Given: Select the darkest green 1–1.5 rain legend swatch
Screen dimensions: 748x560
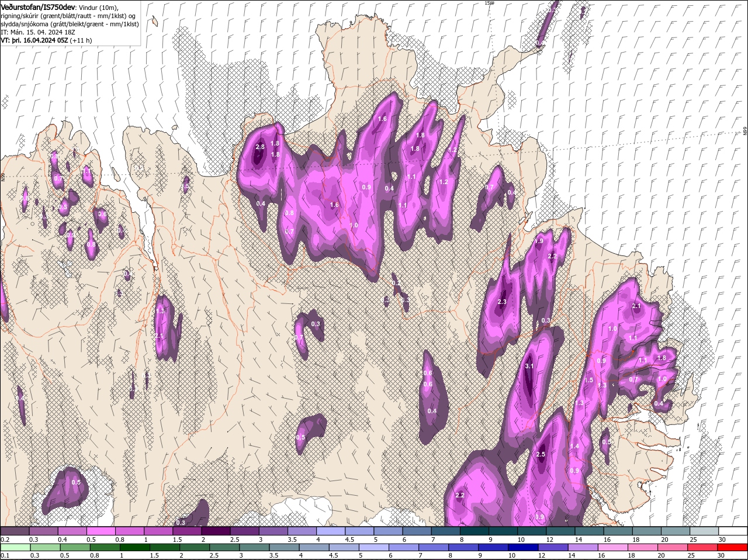Looking at the screenshot, I should 135,547.
